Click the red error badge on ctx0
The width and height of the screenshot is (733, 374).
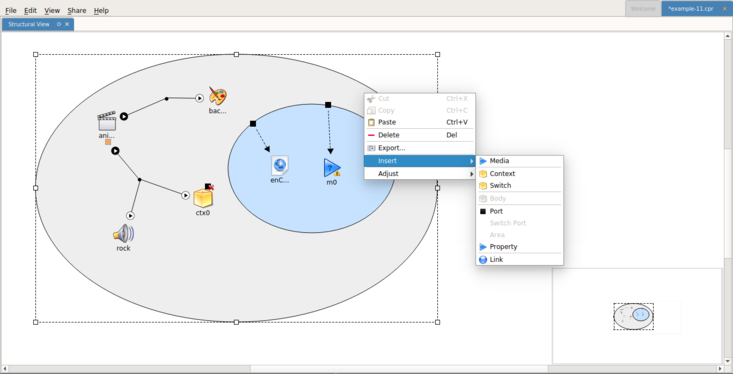pyautogui.click(x=211, y=187)
